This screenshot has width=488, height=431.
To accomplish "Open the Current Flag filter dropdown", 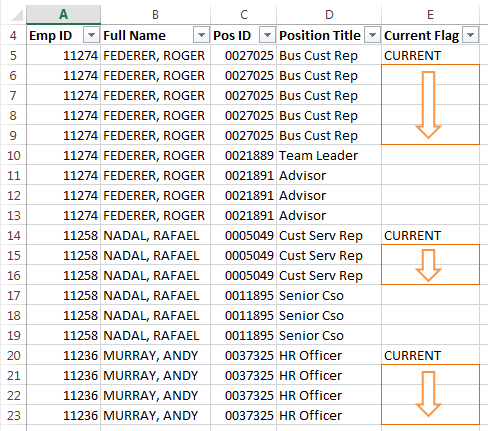I will pos(470,35).
